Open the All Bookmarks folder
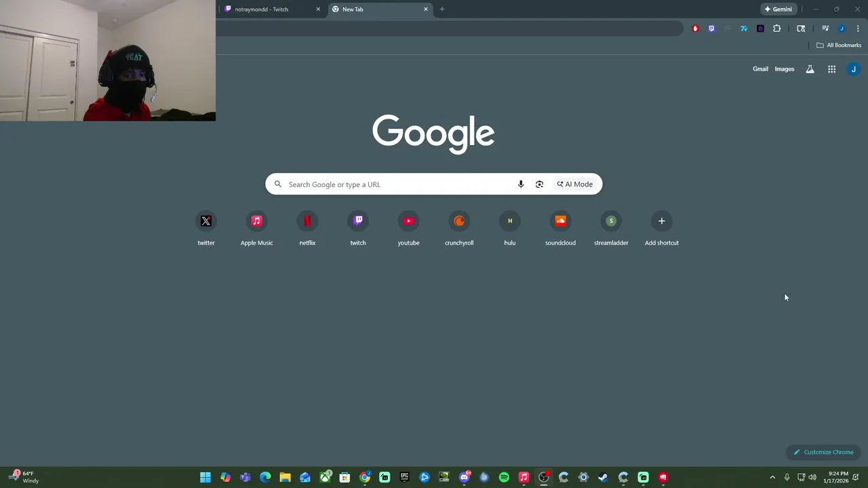Viewport: 868px width, 488px height. pos(839,45)
